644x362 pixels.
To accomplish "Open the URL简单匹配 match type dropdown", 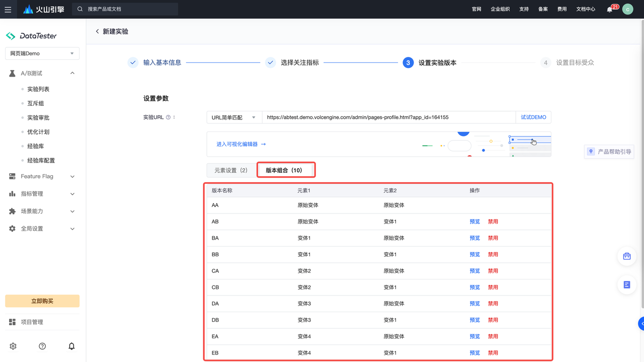I will pos(234,117).
